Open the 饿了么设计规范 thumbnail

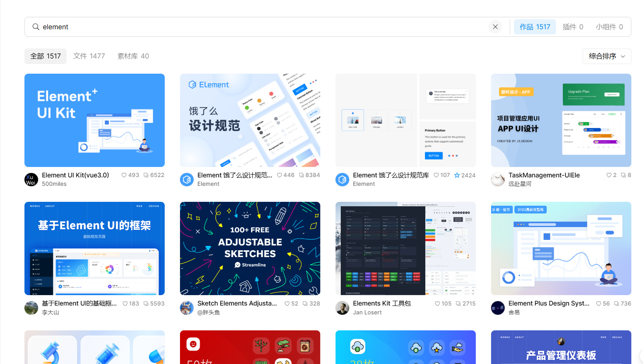click(x=250, y=120)
